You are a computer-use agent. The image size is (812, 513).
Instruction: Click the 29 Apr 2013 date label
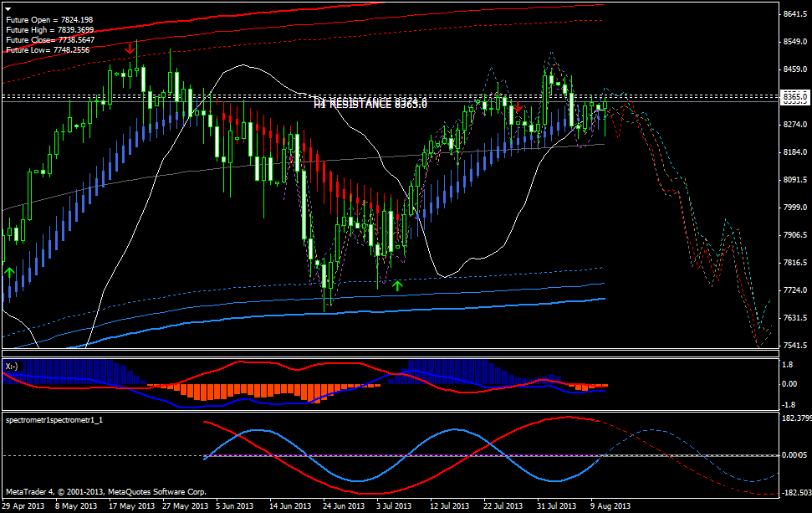tap(23, 505)
